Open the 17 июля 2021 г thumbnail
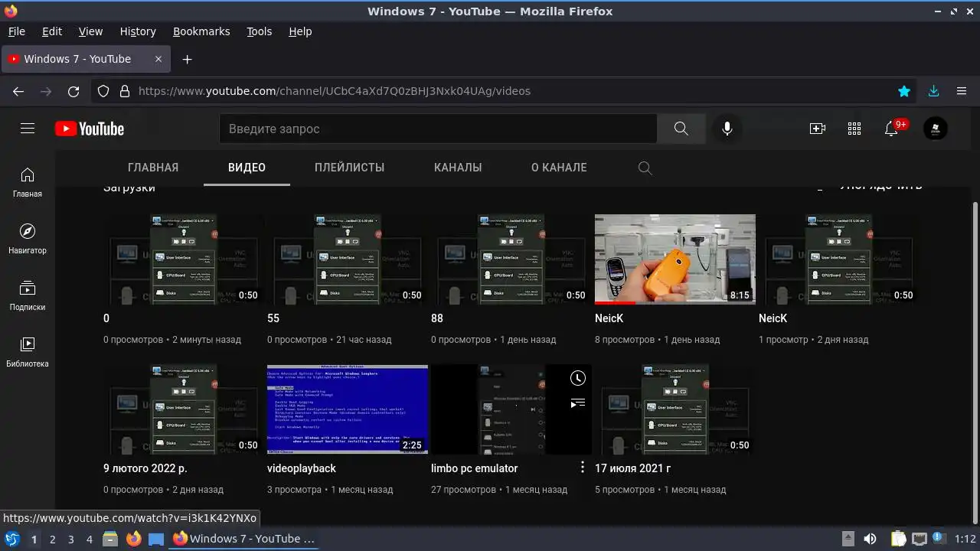Screen dimensions: 980x551 point(675,409)
